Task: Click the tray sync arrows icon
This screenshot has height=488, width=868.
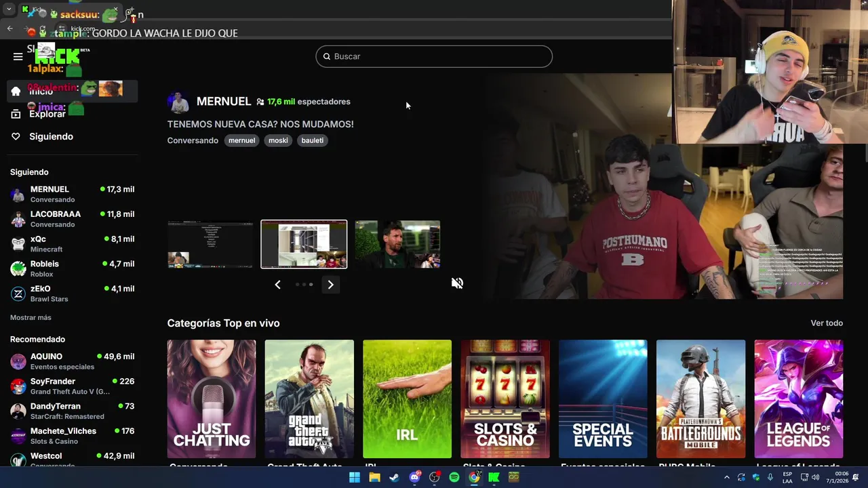Action: coord(741,477)
